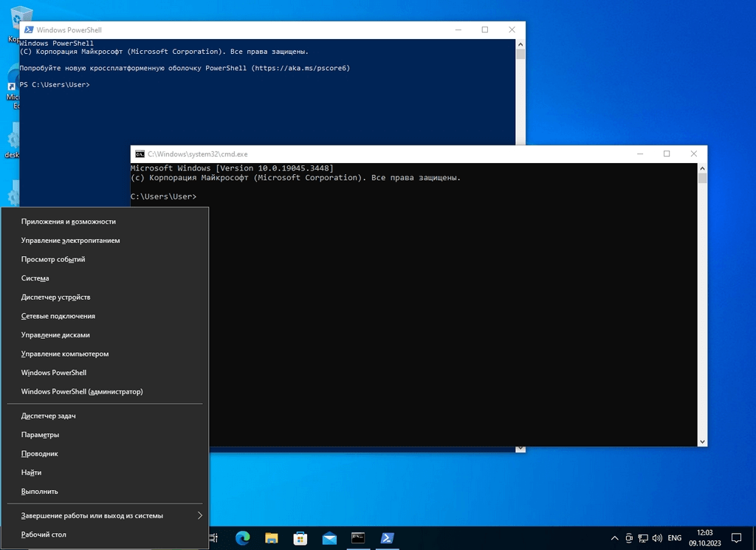This screenshot has width=756, height=550.
Task: Launch Проводник entry
Action: 105,453
